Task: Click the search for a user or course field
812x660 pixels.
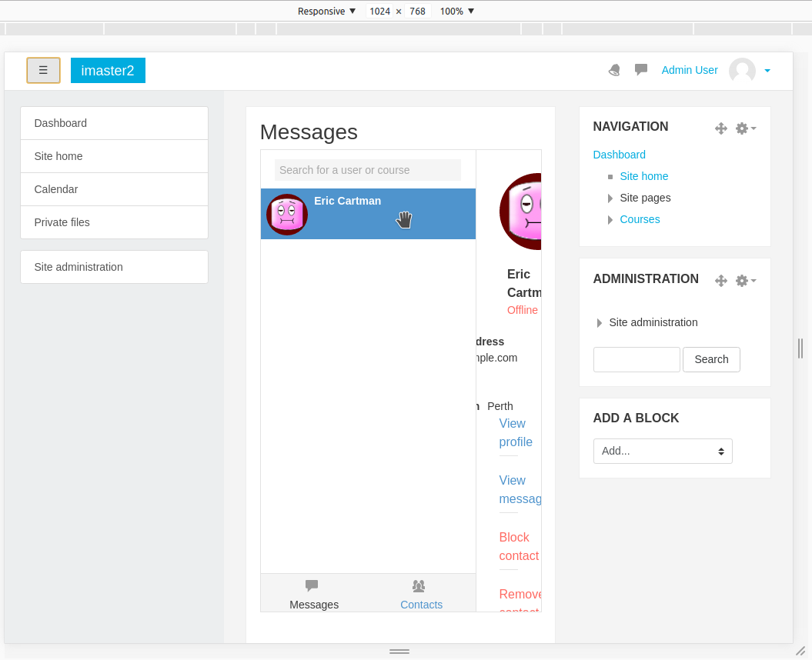Action: click(x=368, y=170)
